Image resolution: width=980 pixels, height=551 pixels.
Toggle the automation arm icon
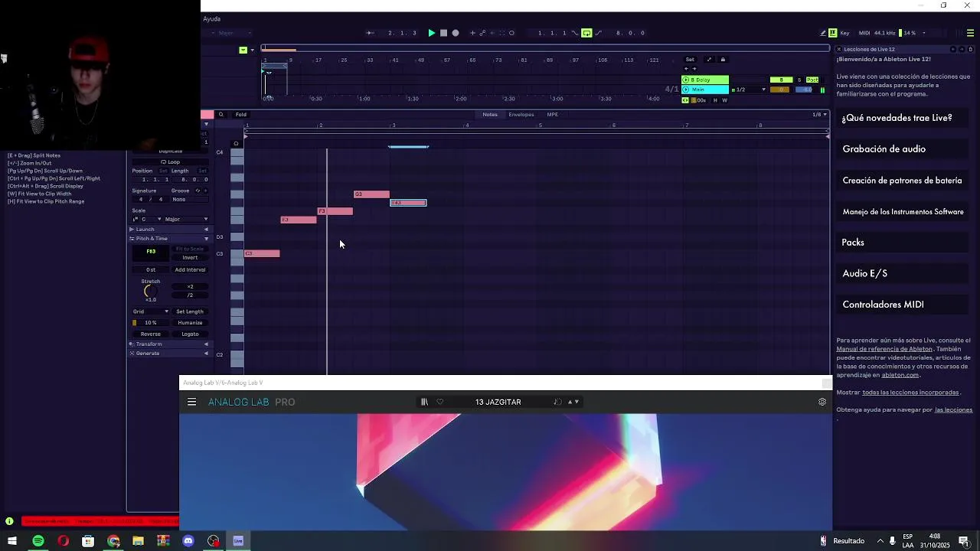(x=482, y=33)
